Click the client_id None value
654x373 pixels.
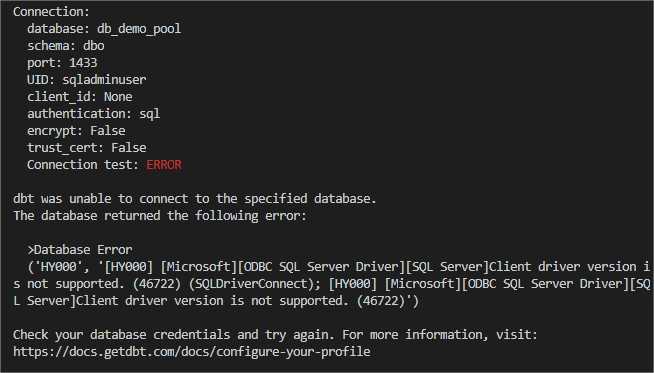click(118, 97)
